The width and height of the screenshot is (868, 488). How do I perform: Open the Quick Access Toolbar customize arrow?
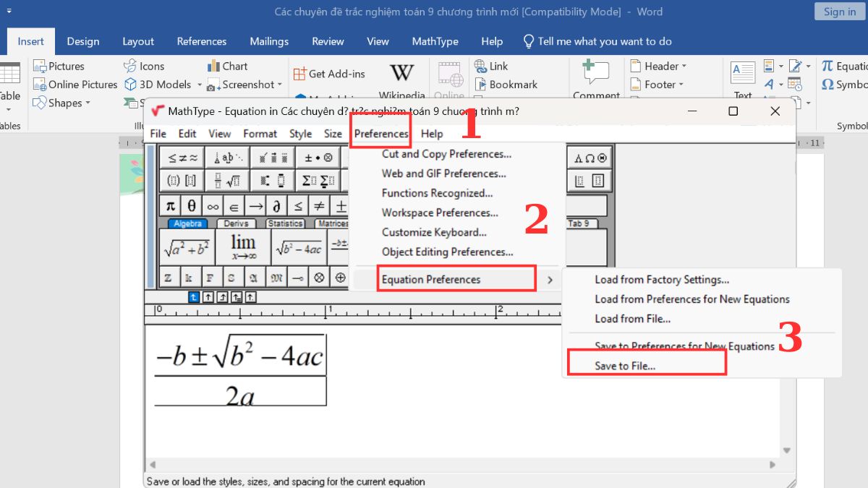(7, 12)
